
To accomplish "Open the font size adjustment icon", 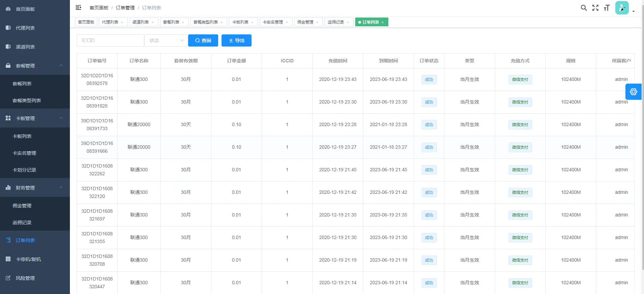I will (607, 8).
